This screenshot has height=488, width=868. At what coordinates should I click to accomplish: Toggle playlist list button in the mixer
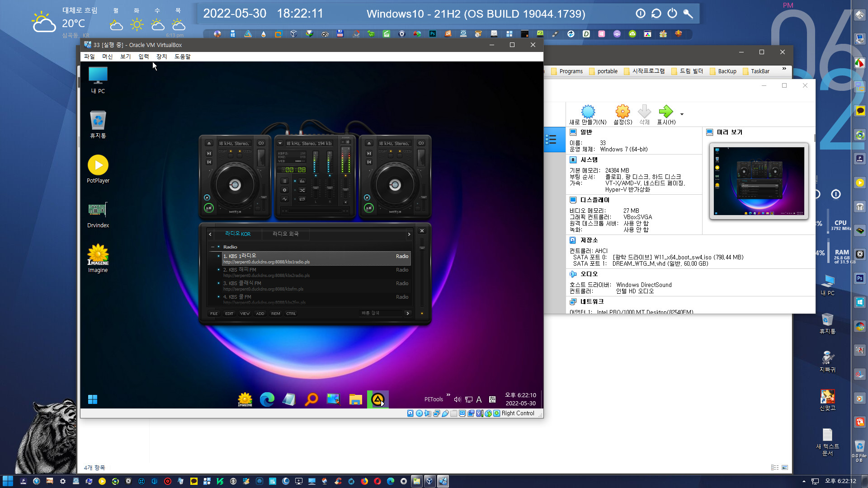(284, 181)
